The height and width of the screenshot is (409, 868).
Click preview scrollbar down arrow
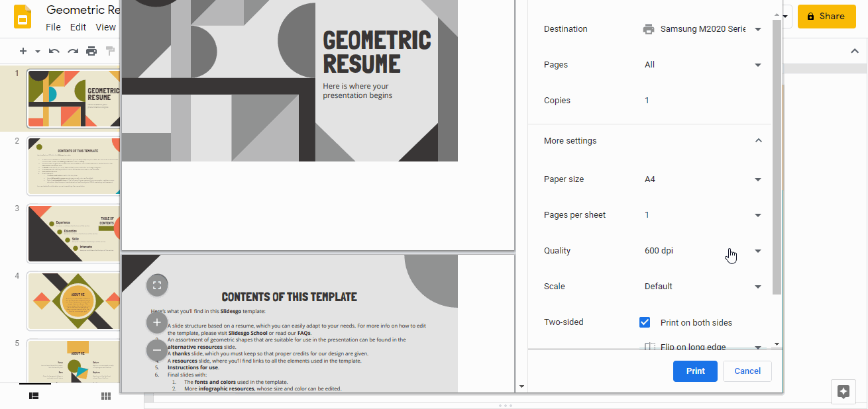click(x=521, y=386)
